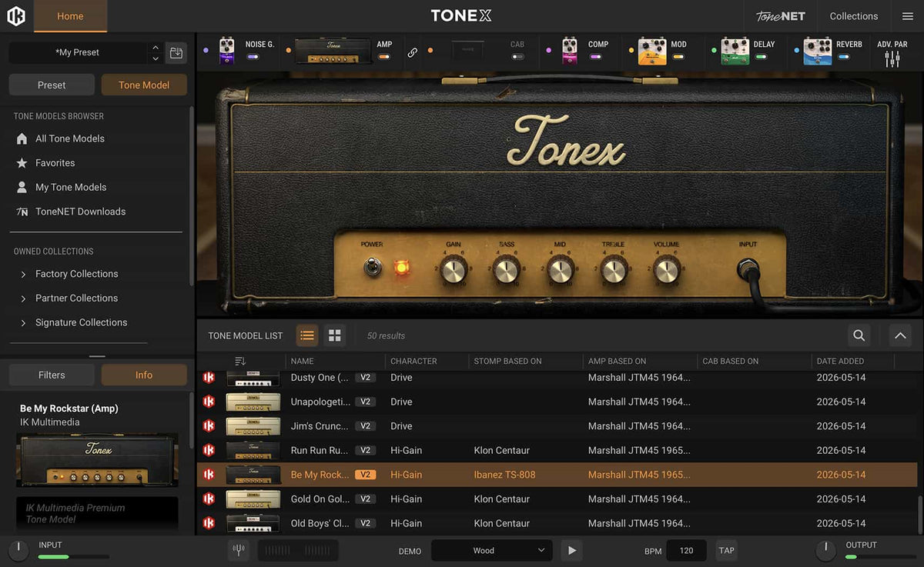Image resolution: width=924 pixels, height=567 pixels.
Task: Toggle the AMP on/off switch
Action: pos(383,57)
